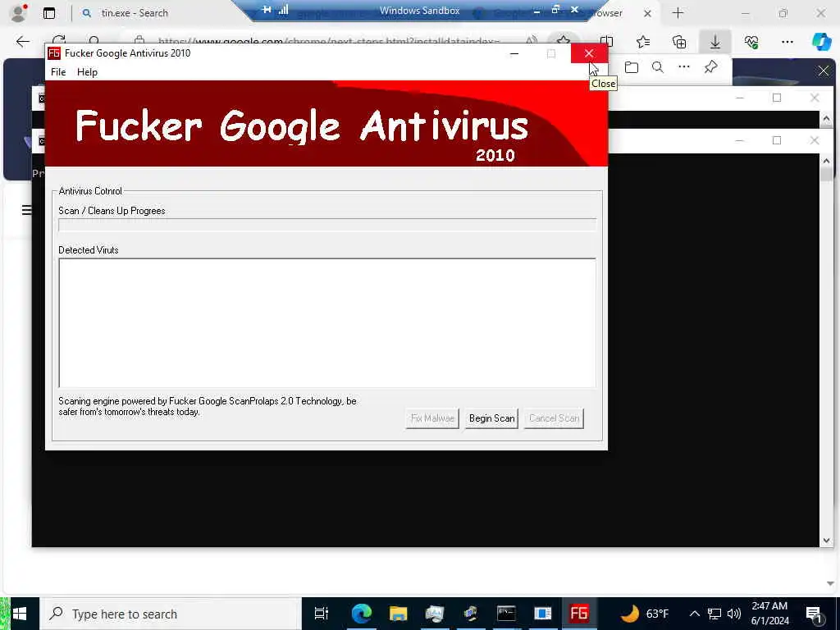This screenshot has height=630, width=840.
Task: Open the Command Prompt taskbar icon
Action: pos(506,614)
